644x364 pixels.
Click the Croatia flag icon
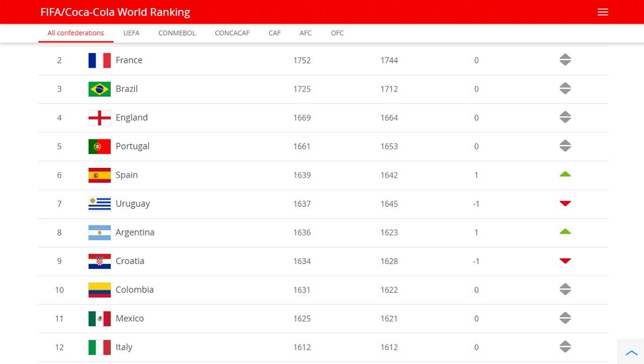[99, 261]
